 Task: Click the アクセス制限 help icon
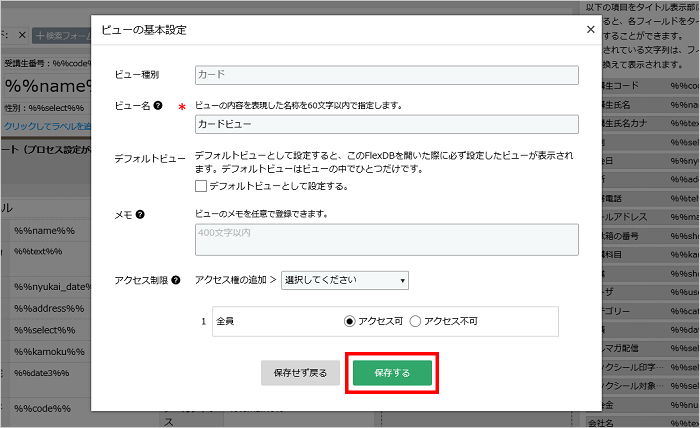click(x=176, y=280)
